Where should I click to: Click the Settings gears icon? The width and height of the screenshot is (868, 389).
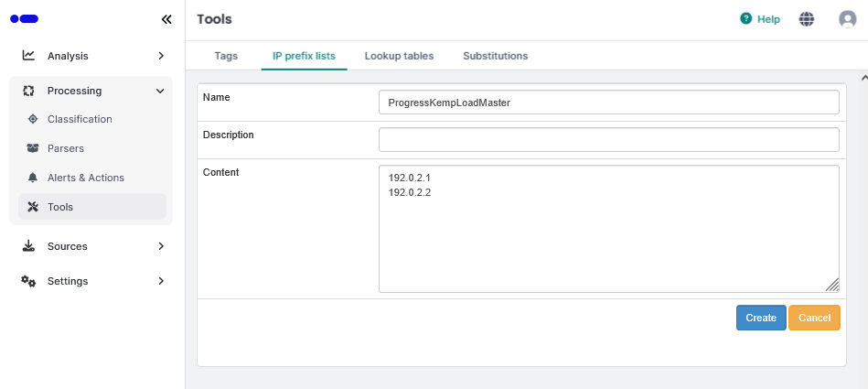[x=28, y=281]
